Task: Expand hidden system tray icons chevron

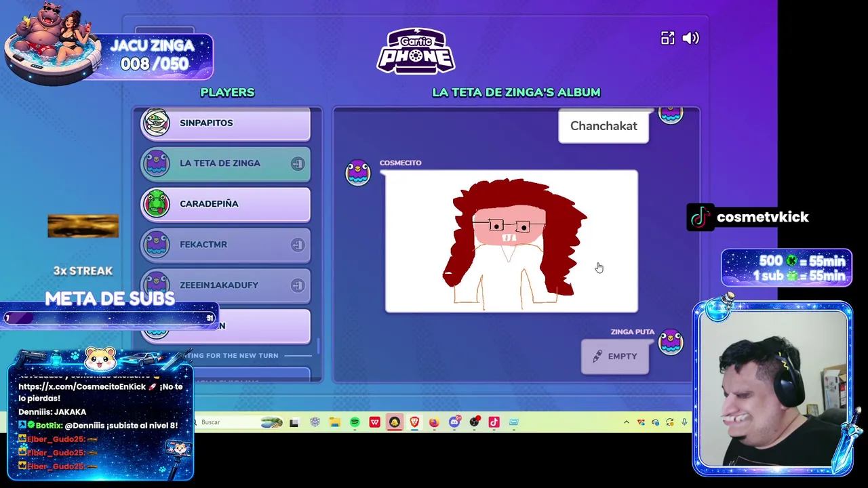Action: [626, 422]
